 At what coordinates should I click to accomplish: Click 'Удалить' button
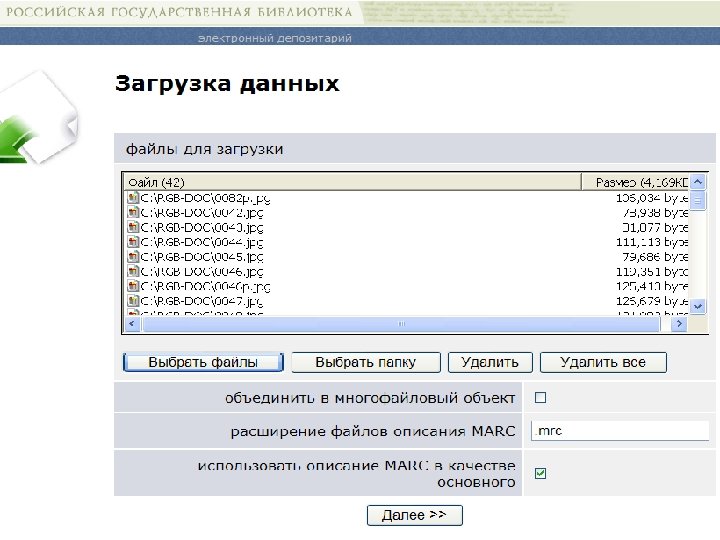tap(490, 362)
